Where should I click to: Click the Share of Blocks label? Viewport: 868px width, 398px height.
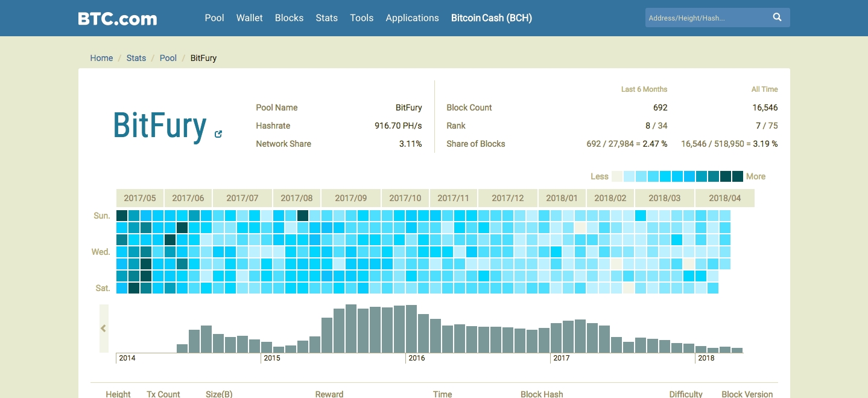pyautogui.click(x=476, y=144)
